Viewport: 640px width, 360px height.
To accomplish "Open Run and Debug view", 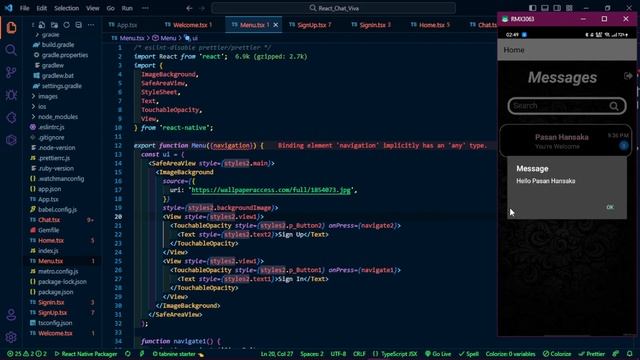I will pyautogui.click(x=11, y=95).
